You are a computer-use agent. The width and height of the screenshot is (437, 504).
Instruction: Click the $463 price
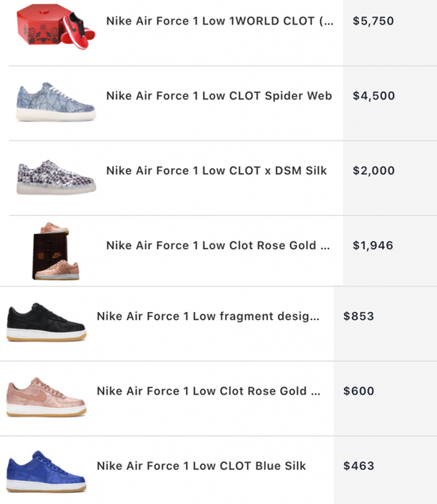pyautogui.click(x=358, y=466)
